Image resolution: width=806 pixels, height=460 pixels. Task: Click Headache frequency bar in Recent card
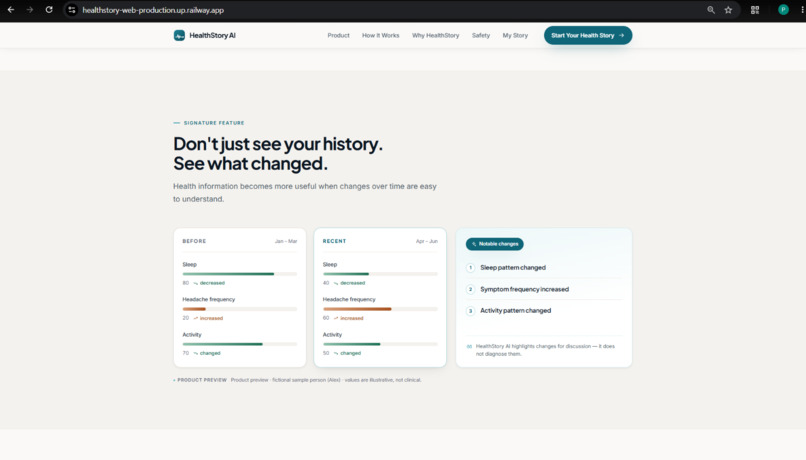click(x=380, y=309)
